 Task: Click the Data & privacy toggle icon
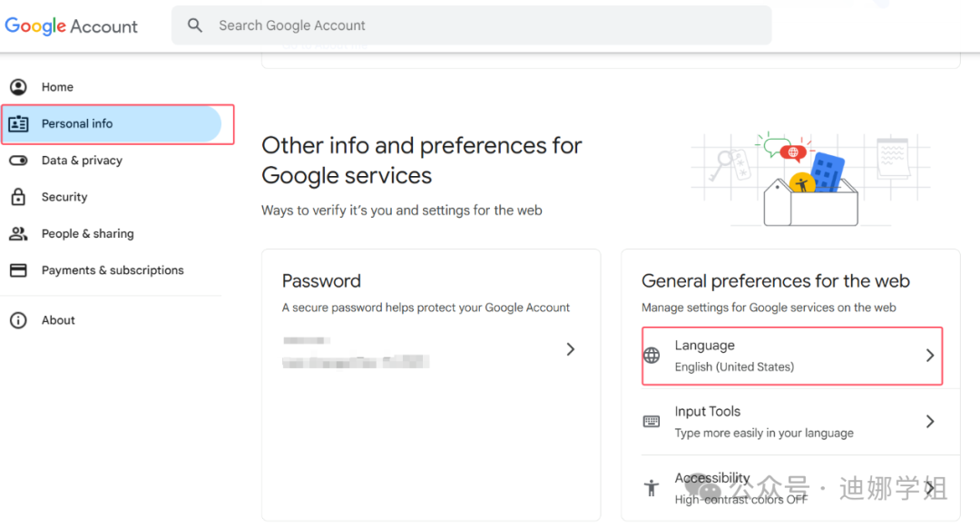click(18, 161)
